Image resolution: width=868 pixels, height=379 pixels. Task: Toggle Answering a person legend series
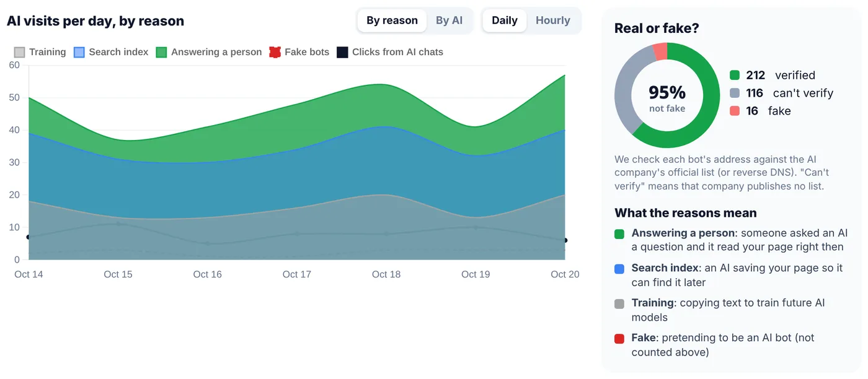click(x=209, y=52)
